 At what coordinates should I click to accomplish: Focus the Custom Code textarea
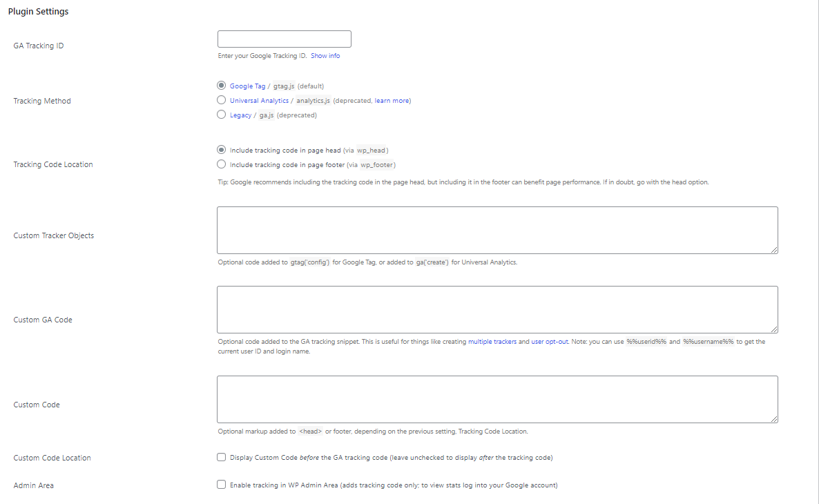coord(497,400)
